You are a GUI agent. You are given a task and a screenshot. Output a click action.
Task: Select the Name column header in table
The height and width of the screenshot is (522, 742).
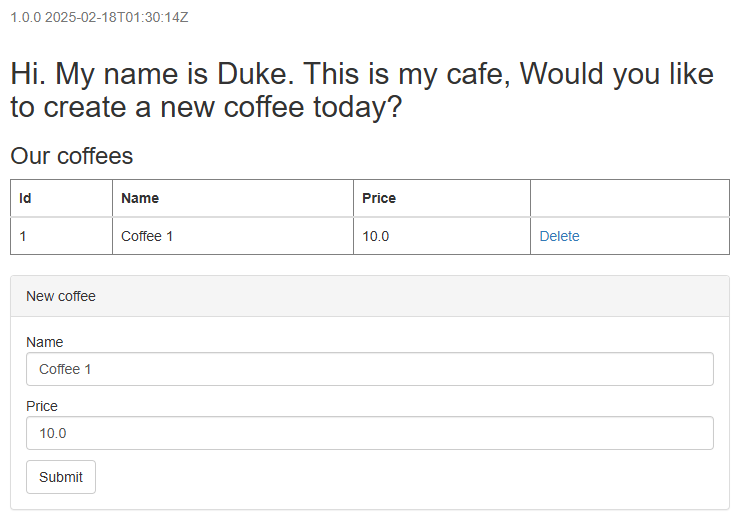[140, 198]
